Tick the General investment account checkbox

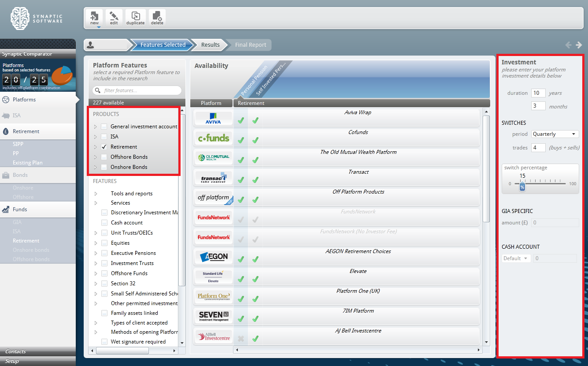click(x=104, y=127)
